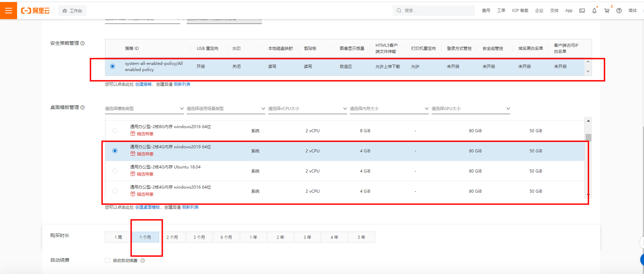Switch language via 简体
This screenshot has height=274, width=644.
633,11
